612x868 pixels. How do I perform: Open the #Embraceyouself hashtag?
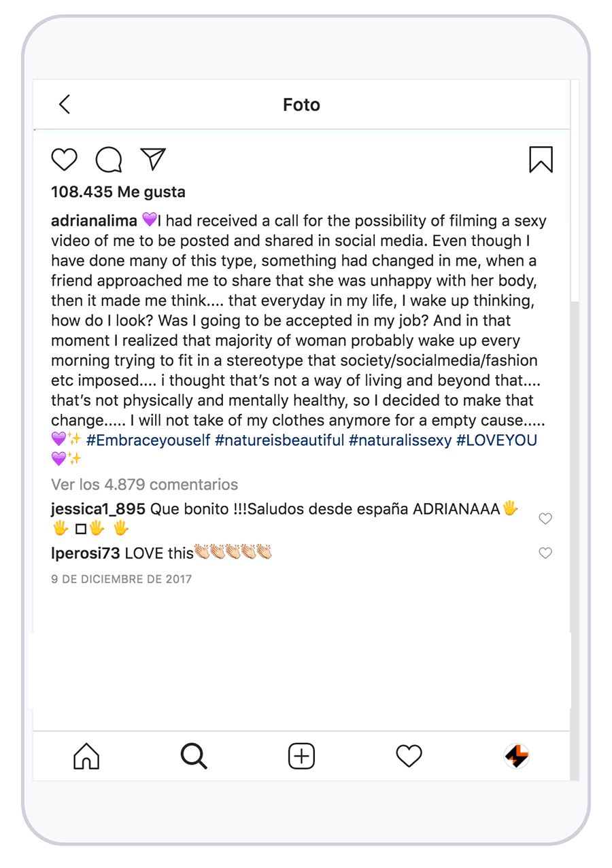click(x=148, y=440)
